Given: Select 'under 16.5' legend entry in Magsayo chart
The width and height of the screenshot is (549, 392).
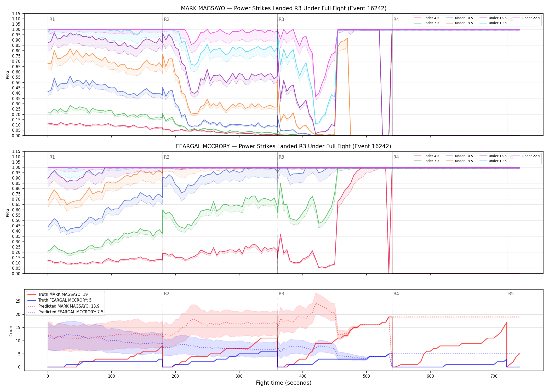Looking at the screenshot, I should (493, 18).
